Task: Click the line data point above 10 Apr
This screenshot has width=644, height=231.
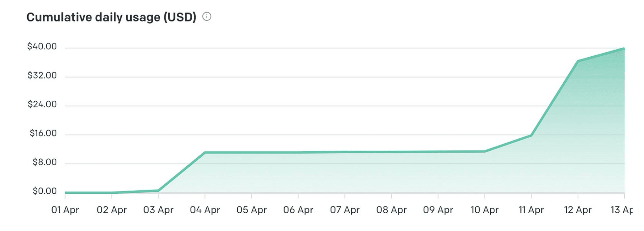Action: (x=484, y=152)
